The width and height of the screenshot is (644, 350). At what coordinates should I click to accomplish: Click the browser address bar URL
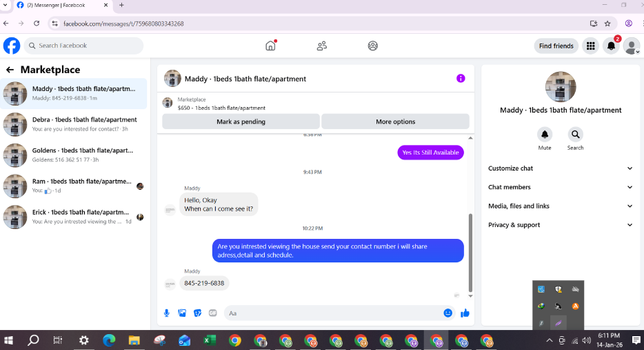click(x=123, y=23)
